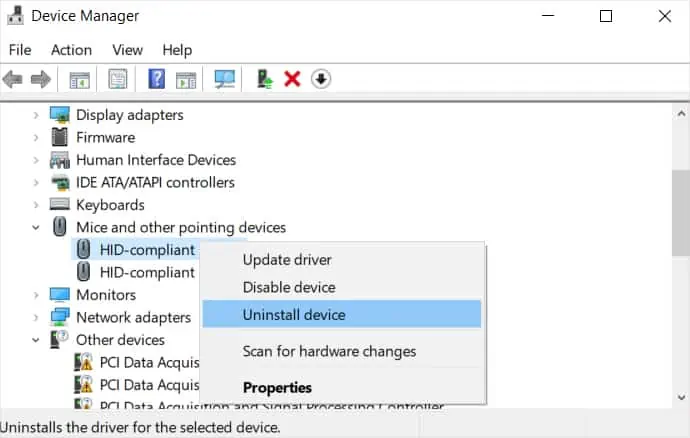Open the File menu
This screenshot has width=690, height=438.
20,50
